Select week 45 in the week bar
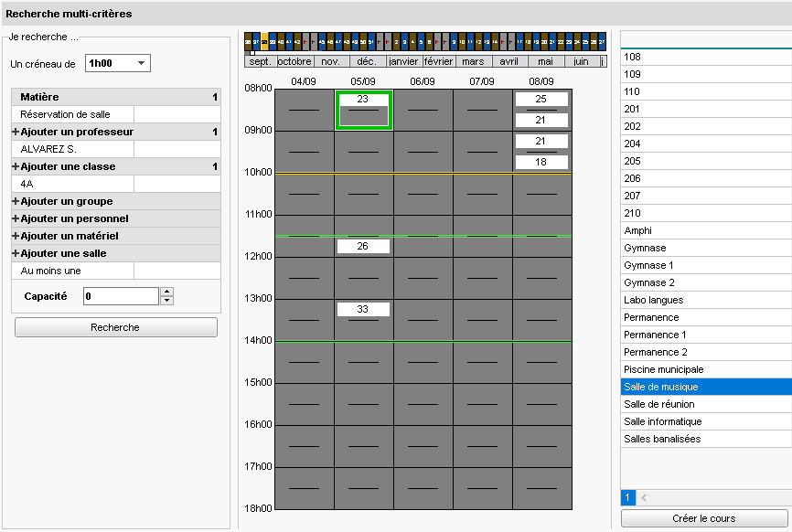This screenshot has height=532, width=792. [x=322, y=41]
